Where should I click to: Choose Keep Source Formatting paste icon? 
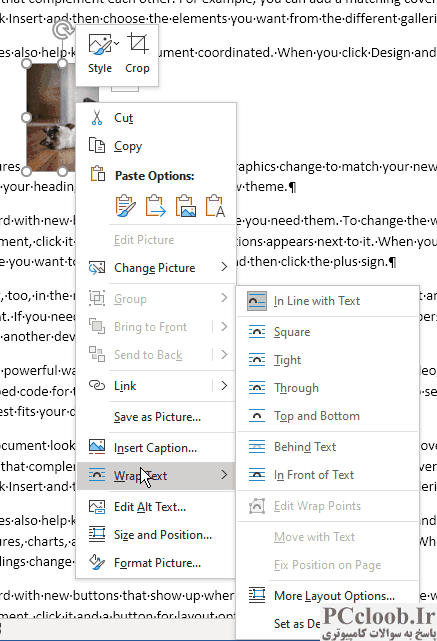click(125, 206)
